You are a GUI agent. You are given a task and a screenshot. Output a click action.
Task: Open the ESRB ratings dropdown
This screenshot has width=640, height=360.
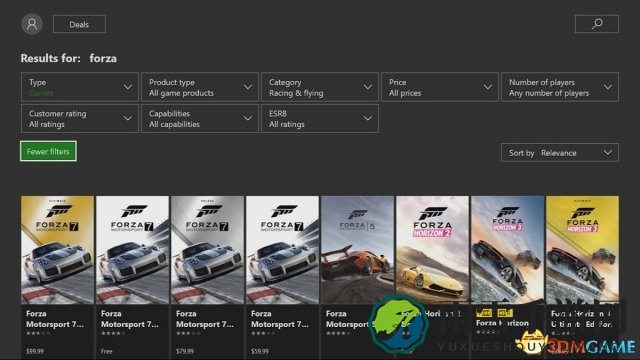[320, 118]
